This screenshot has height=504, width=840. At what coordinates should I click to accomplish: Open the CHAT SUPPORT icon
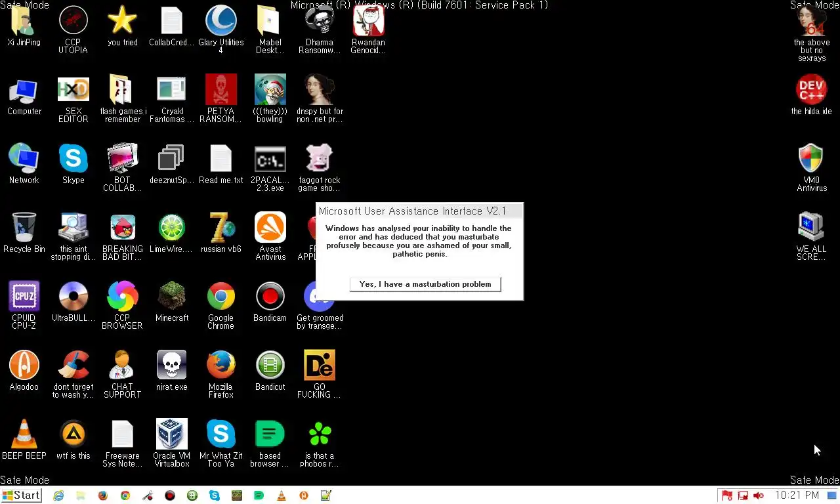point(123,373)
